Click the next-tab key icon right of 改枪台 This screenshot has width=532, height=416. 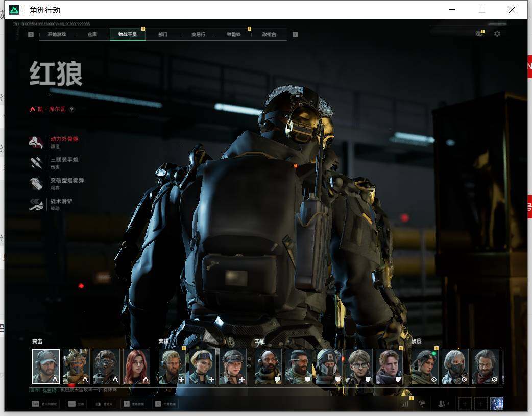pyautogui.click(x=295, y=34)
